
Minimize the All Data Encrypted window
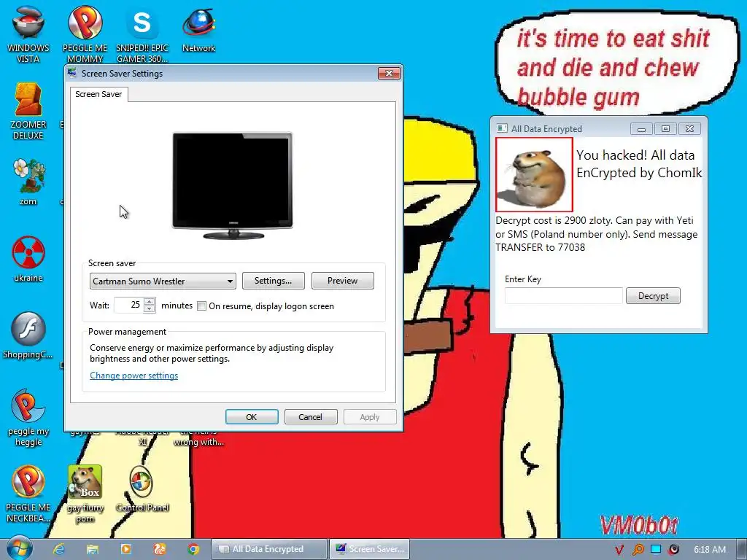(642, 128)
